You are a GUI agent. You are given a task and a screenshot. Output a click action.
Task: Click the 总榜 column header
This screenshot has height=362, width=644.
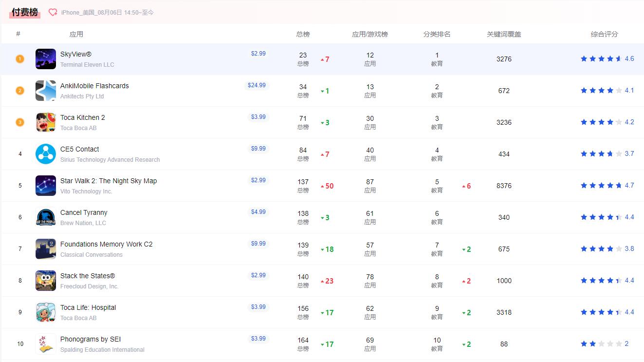[x=303, y=34]
